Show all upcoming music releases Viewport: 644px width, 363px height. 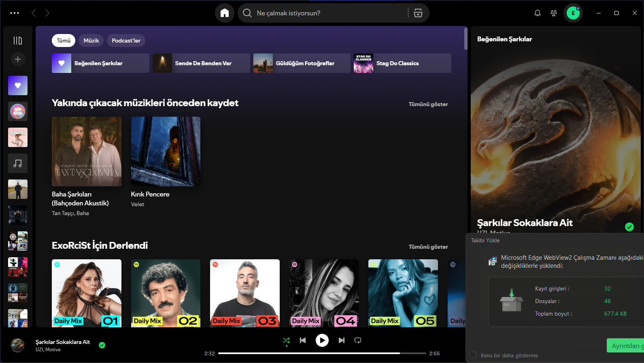pyautogui.click(x=428, y=104)
